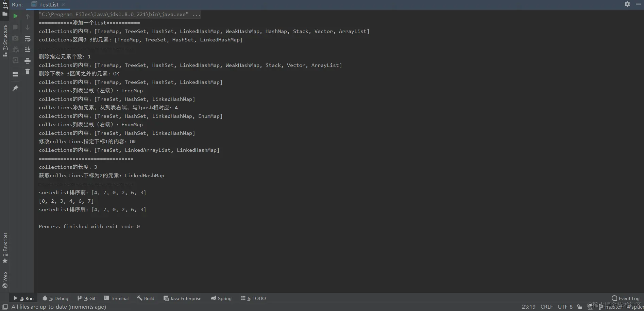Click the up stack trace arrow

(x=28, y=16)
